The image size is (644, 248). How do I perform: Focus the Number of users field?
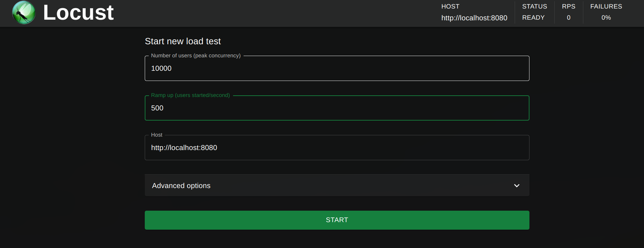point(337,68)
